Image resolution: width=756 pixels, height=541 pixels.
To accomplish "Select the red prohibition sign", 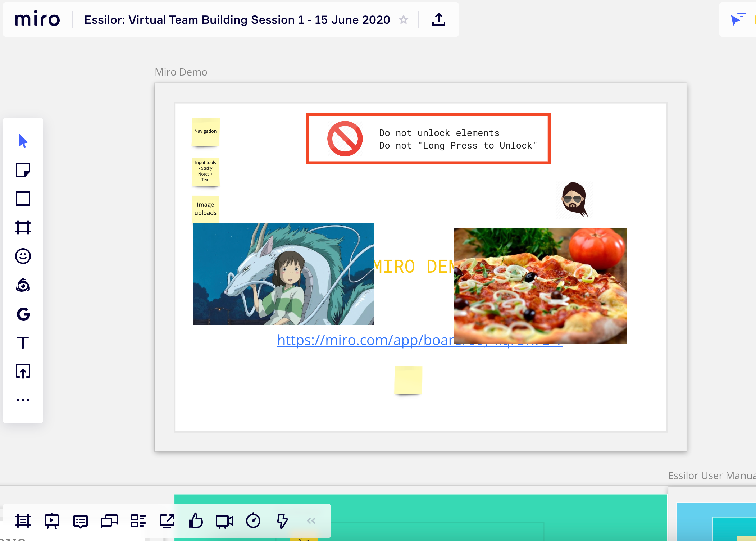I will pyautogui.click(x=345, y=138).
